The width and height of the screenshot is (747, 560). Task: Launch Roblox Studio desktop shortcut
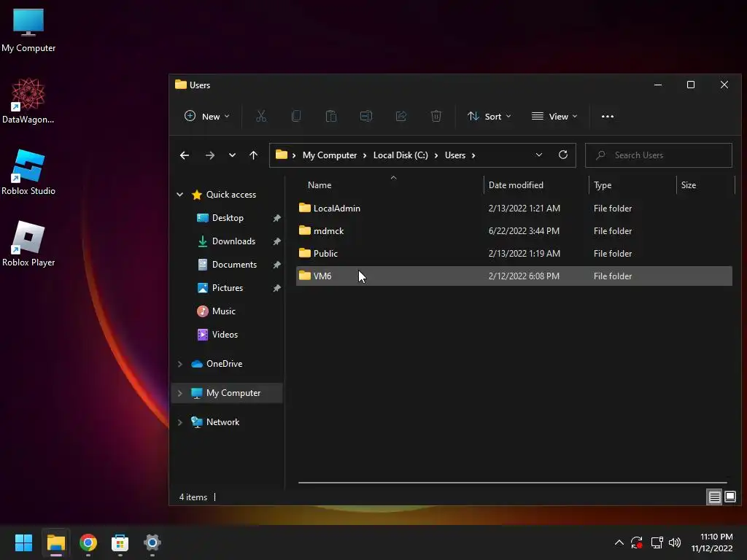pyautogui.click(x=28, y=172)
